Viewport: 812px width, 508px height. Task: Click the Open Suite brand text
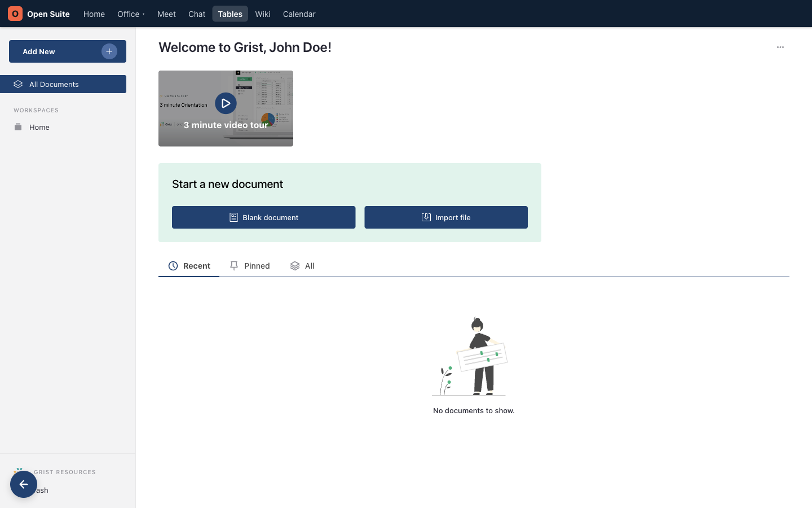point(48,14)
